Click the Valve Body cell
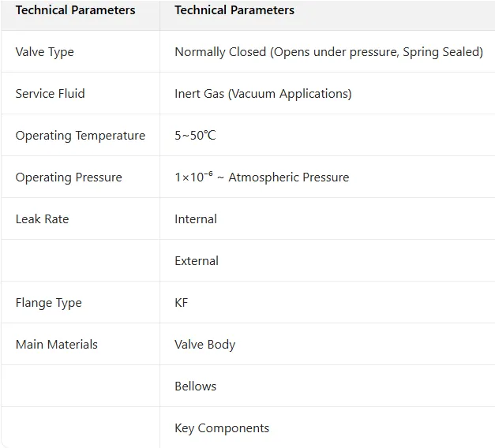Image resolution: width=495 pixels, height=448 pixels. pyautogui.click(x=204, y=345)
